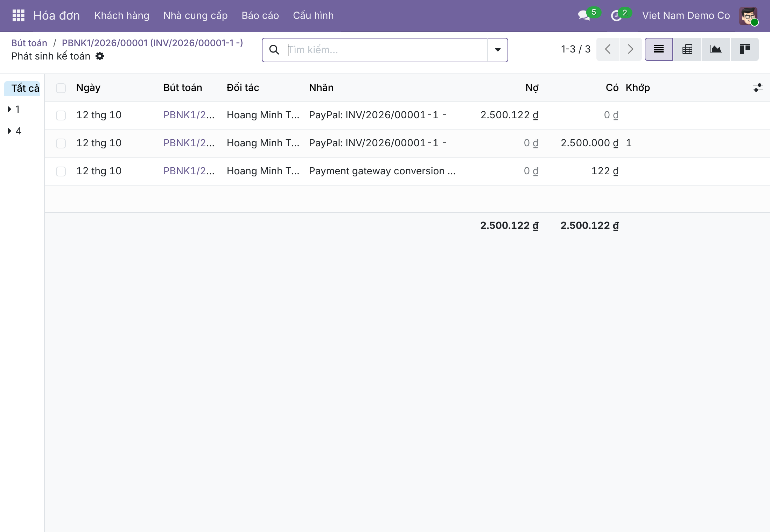Viewport: 770px width, 532px height.
Task: Switch to the kanban view icon
Action: coord(744,49)
